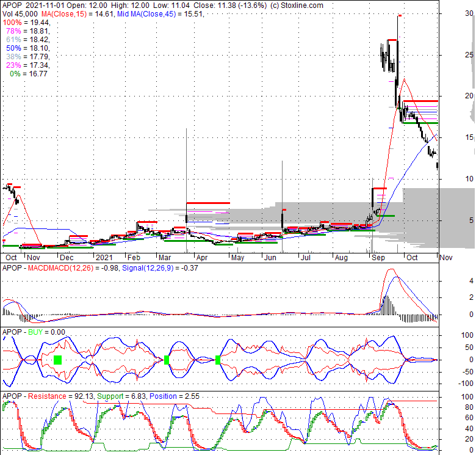Click the 'Nov' label at right end of axis

pos(446,258)
